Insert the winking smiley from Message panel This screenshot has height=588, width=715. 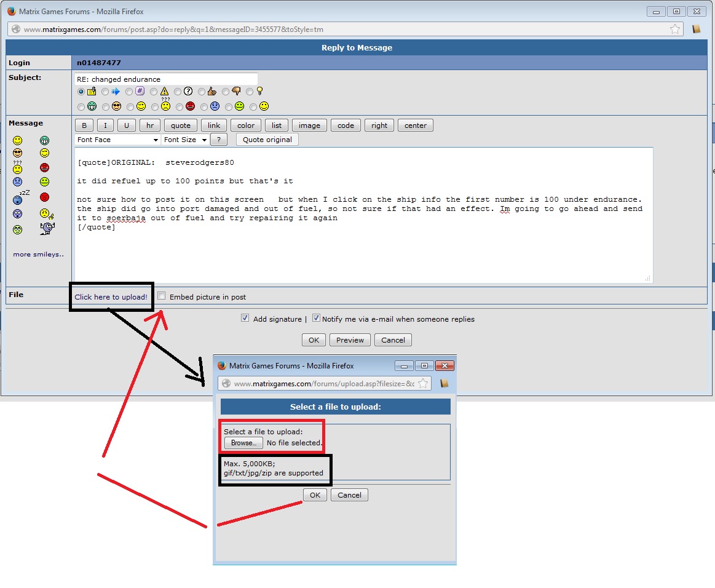pos(44,153)
